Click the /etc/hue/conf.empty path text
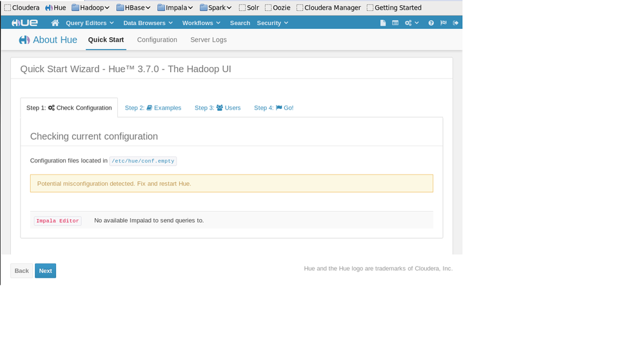 [143, 161]
